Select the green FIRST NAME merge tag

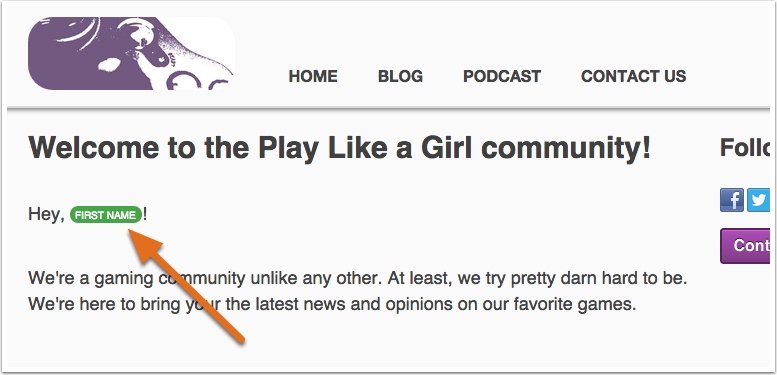click(x=106, y=215)
